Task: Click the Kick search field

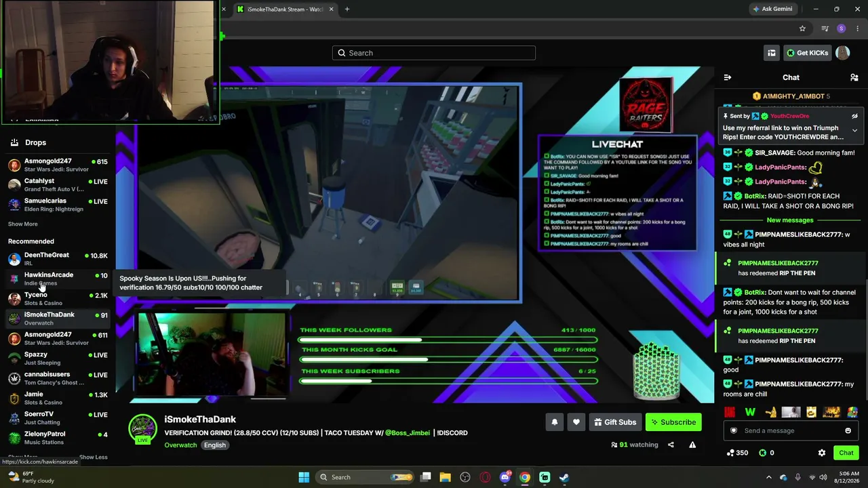Action: click(x=434, y=53)
